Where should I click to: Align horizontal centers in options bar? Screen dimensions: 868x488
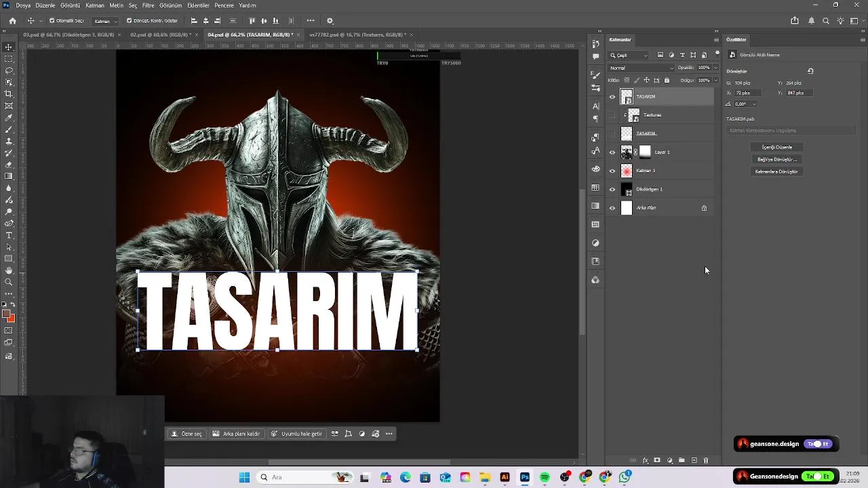205,21
